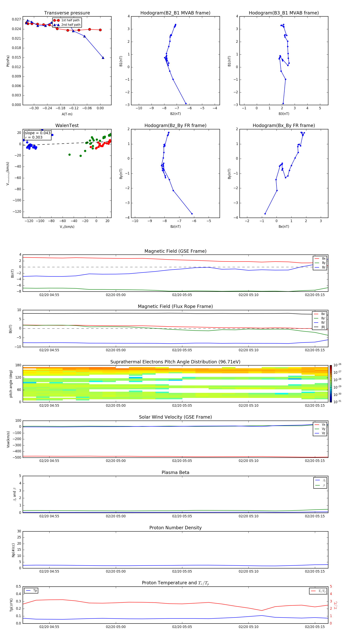Click the Tp(10^6K) y-axis label
This screenshot has width=351, height=644.
11,605
